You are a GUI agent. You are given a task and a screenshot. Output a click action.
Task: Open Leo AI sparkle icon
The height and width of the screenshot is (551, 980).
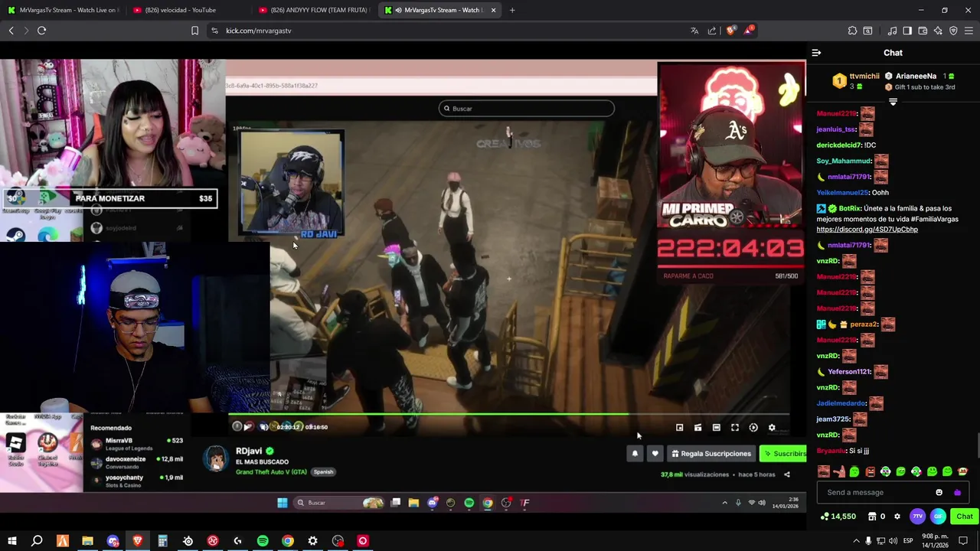click(x=938, y=31)
